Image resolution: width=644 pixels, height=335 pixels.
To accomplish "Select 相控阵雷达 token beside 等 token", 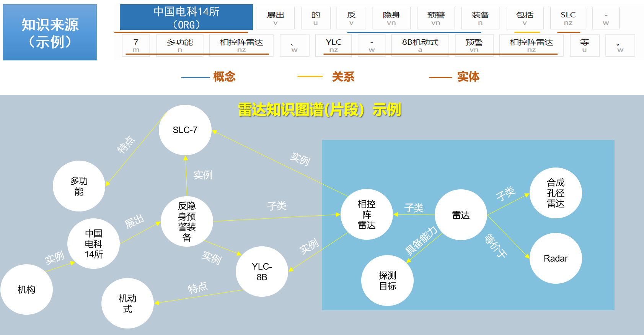I will coord(532,46).
